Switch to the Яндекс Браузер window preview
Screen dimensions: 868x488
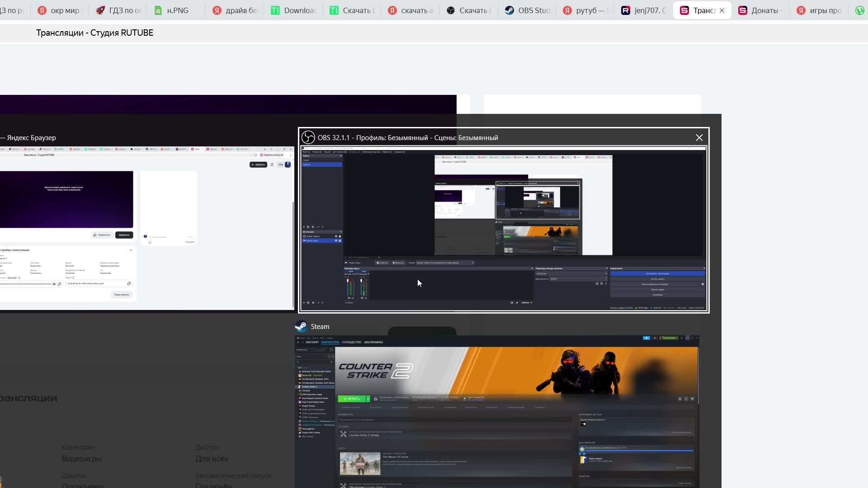pos(147,228)
